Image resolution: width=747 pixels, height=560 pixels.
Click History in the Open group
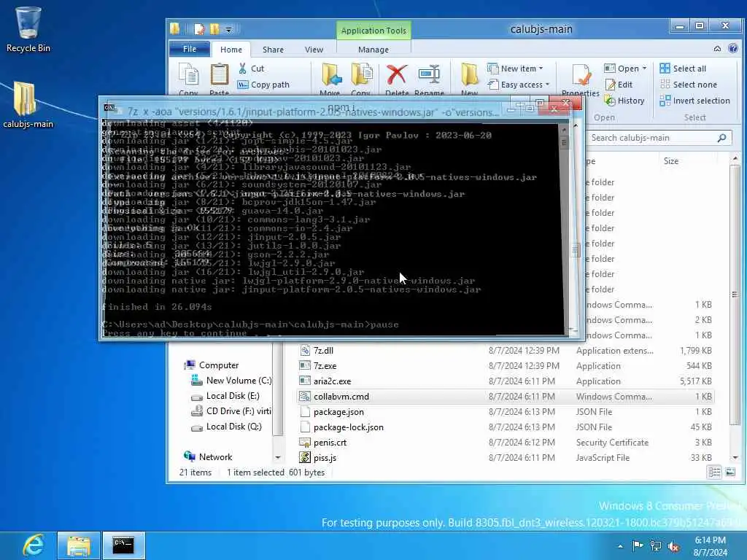624,101
